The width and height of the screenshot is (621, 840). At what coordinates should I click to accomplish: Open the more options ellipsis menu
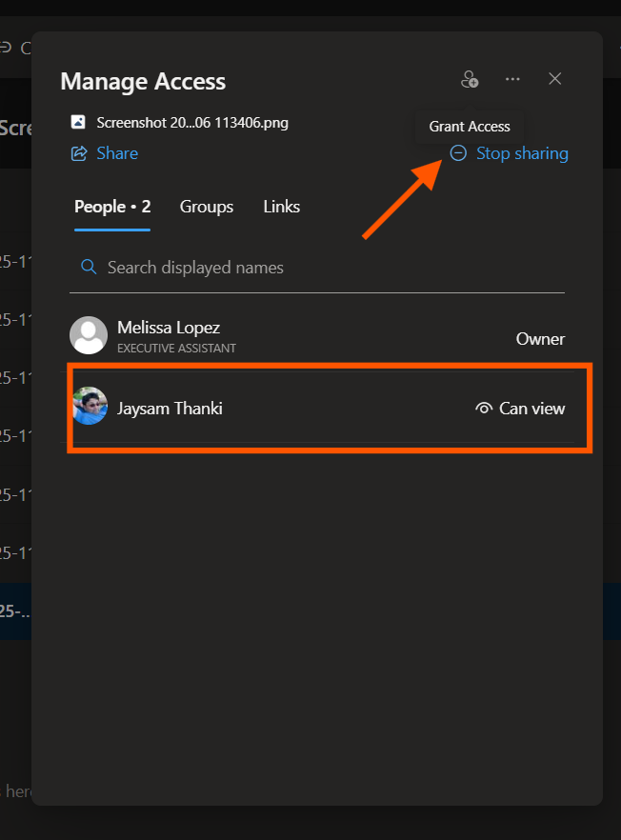pos(512,80)
